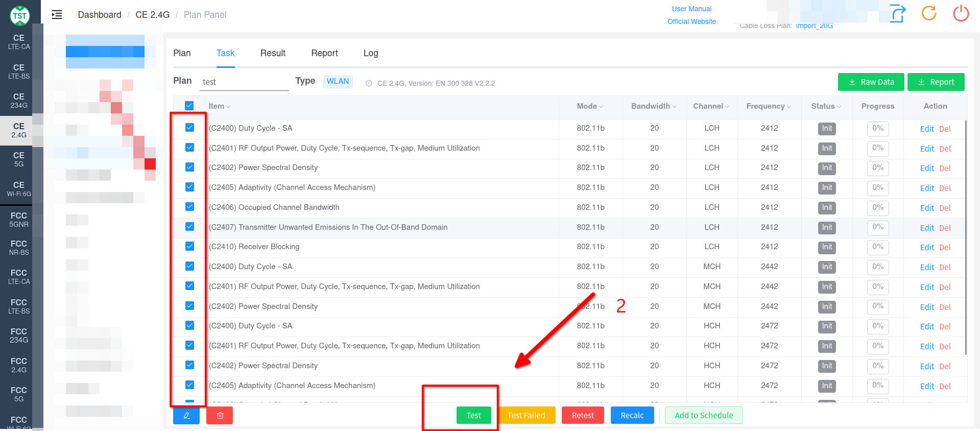Image resolution: width=980 pixels, height=431 pixels.
Task: Download Raw Data button
Action: 871,82
